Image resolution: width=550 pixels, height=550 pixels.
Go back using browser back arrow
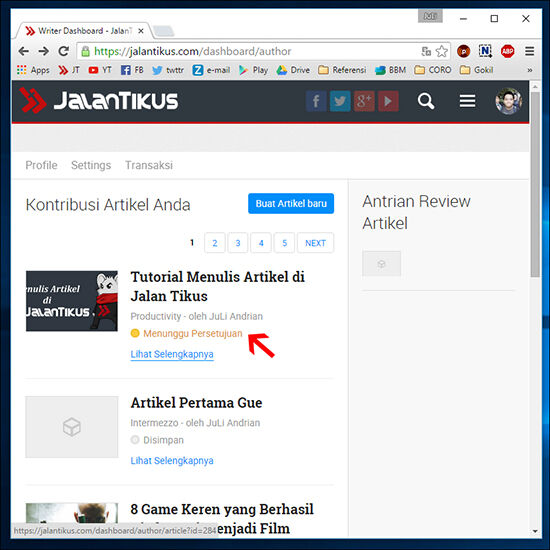point(24,52)
